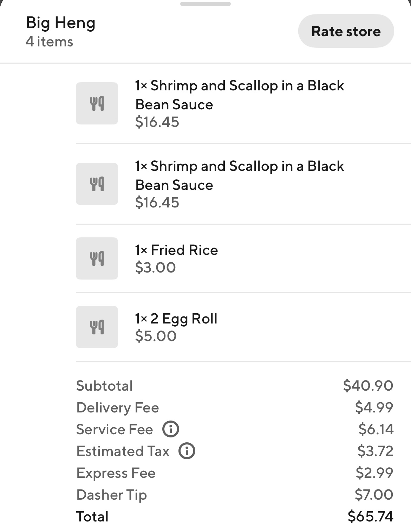The height and width of the screenshot is (532, 411).
Task: Tap the $40.90 subtotal amount
Action: [368, 385]
